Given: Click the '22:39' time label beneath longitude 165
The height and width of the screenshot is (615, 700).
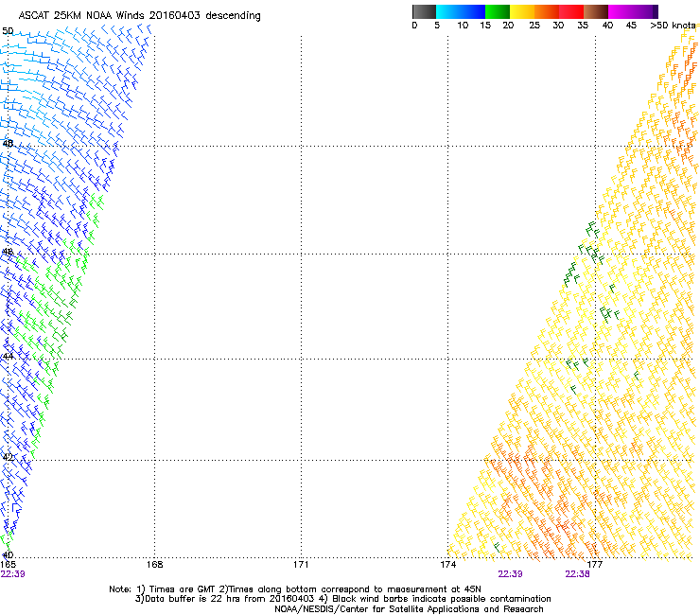Looking at the screenshot, I should tap(12, 574).
